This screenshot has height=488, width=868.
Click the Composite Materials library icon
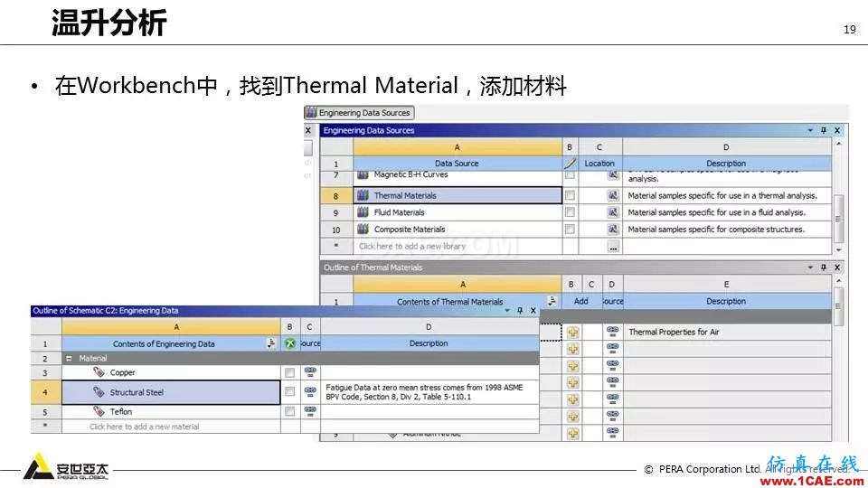(363, 229)
